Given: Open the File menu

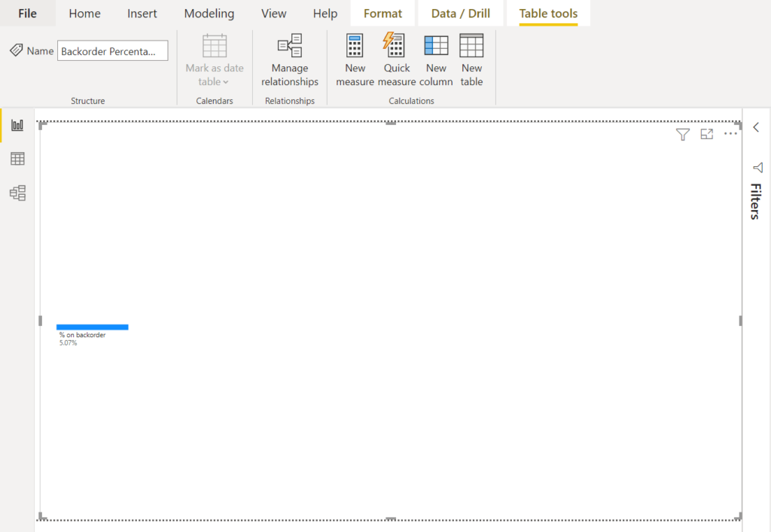Looking at the screenshot, I should [x=27, y=13].
